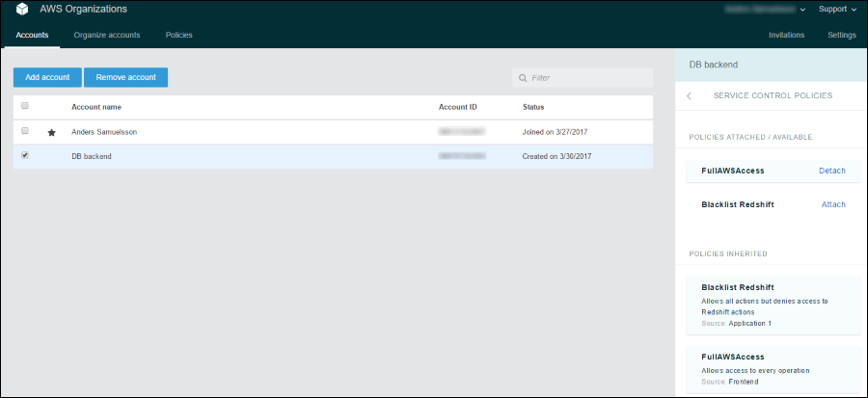Viewport: 868px width, 398px height.
Task: Select the Anders Samuelsson account name
Action: 104,132
